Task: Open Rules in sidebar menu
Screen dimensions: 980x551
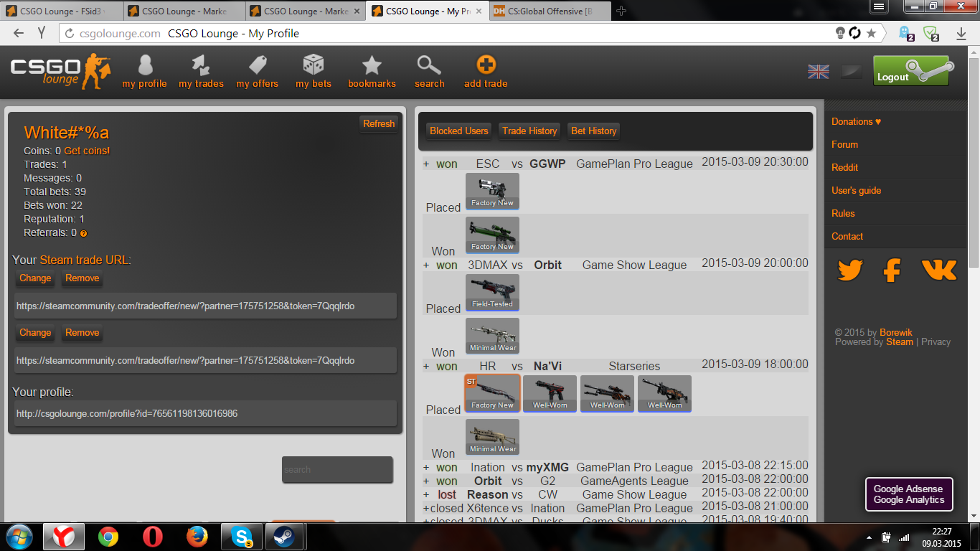Action: click(843, 213)
